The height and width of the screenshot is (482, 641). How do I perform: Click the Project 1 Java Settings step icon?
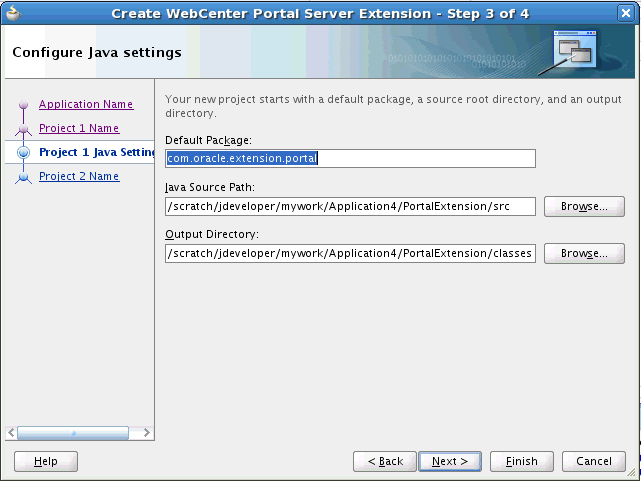point(23,152)
